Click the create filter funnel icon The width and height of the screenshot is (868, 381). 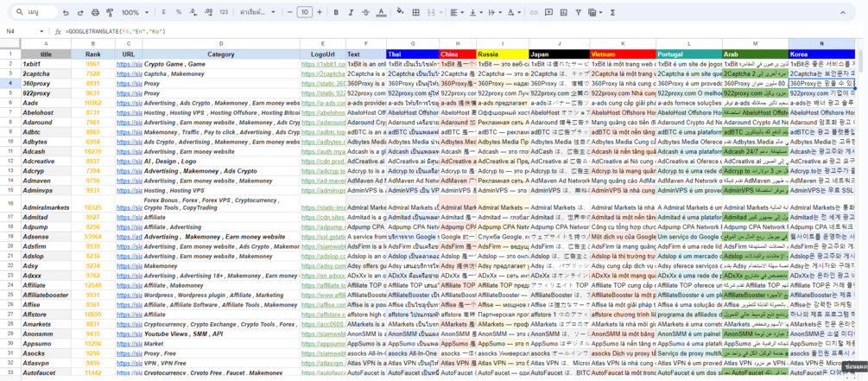579,12
